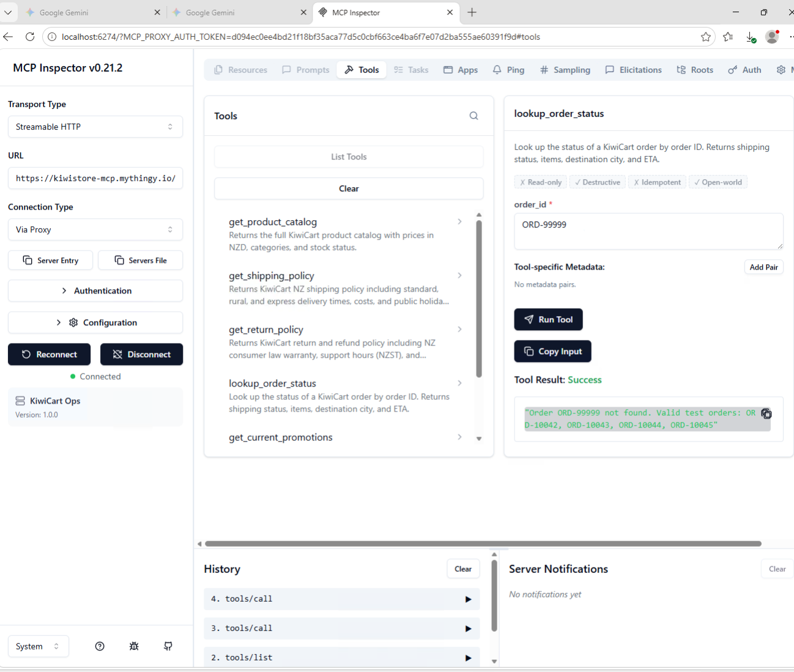794x672 pixels.
Task: Clear the Server Notifications panel
Action: (x=777, y=569)
